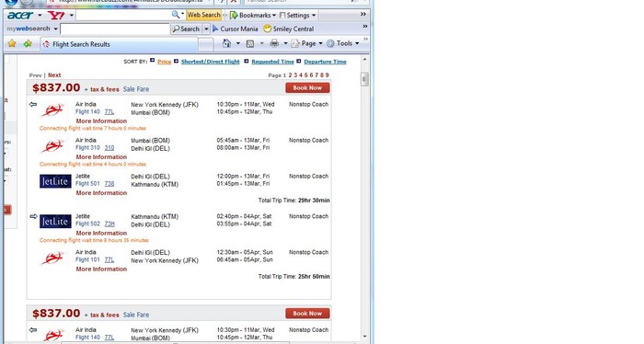Viewport: 644px width, 344px height.
Task: Click the Add to Favorites star icon
Action: tap(28, 43)
